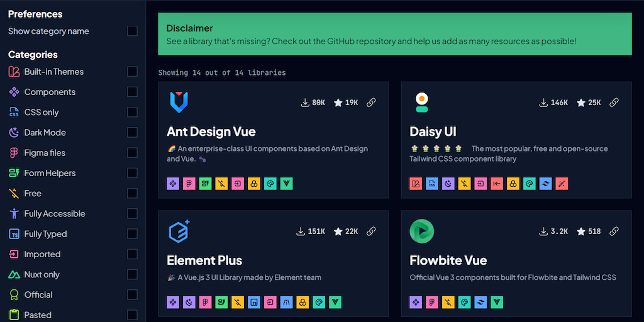
Task: Click star icon on Element Plus card
Action: click(338, 231)
